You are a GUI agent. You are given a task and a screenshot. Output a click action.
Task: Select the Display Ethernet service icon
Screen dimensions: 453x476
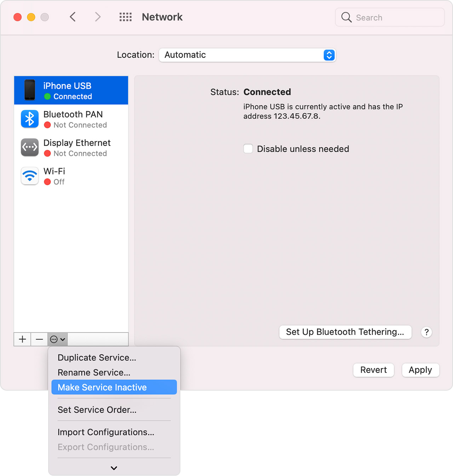coord(30,147)
